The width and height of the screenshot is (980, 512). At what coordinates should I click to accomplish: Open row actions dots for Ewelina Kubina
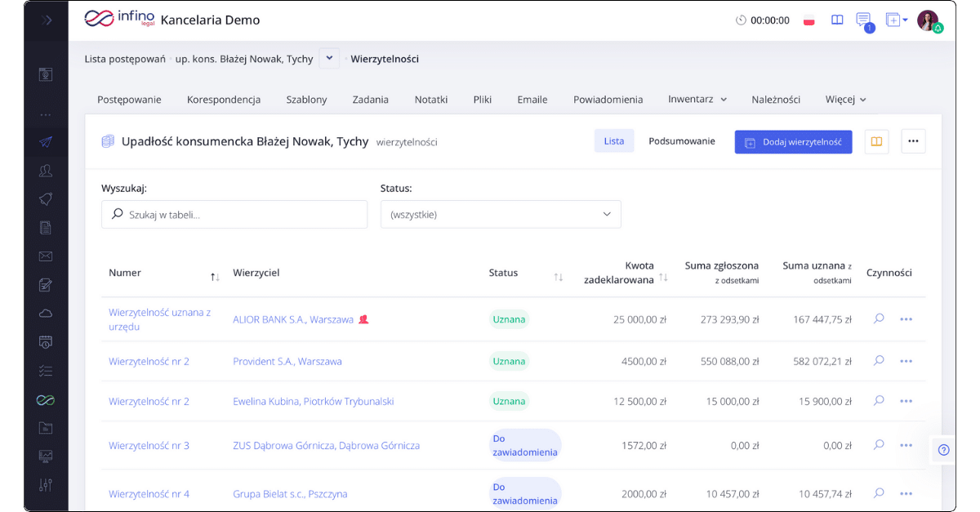pyautogui.click(x=906, y=401)
